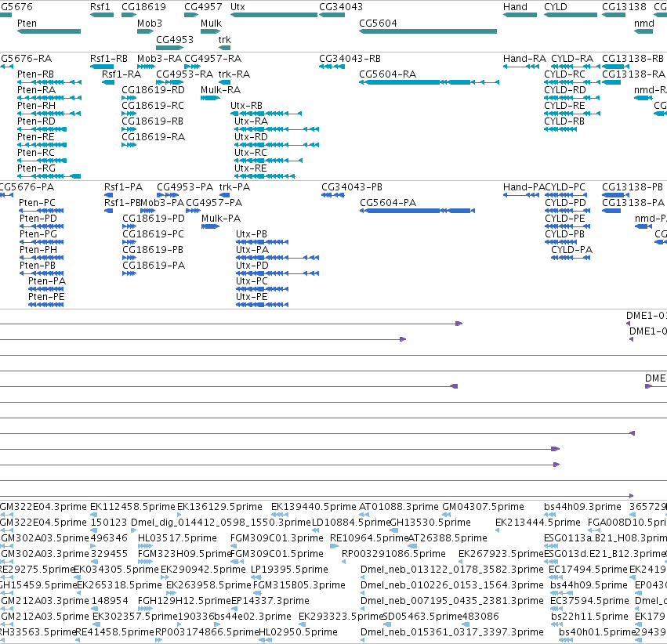Click the CG34043 gene label

point(341,7)
